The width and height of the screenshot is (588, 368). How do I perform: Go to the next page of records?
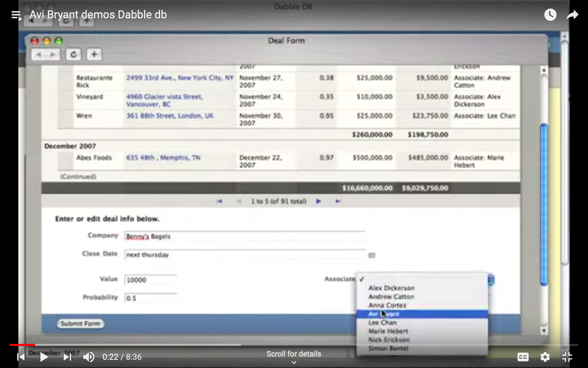tap(318, 201)
